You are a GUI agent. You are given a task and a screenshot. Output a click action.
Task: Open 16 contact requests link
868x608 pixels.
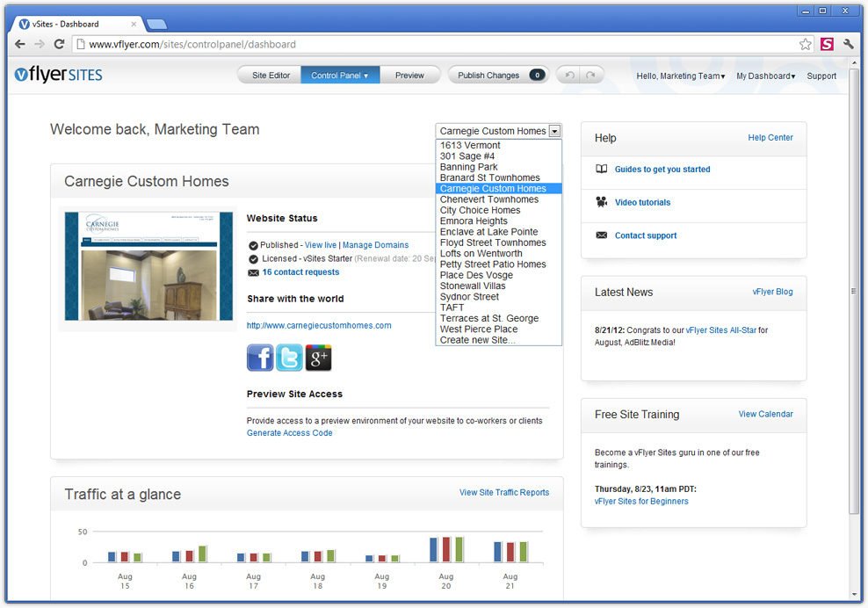(300, 271)
